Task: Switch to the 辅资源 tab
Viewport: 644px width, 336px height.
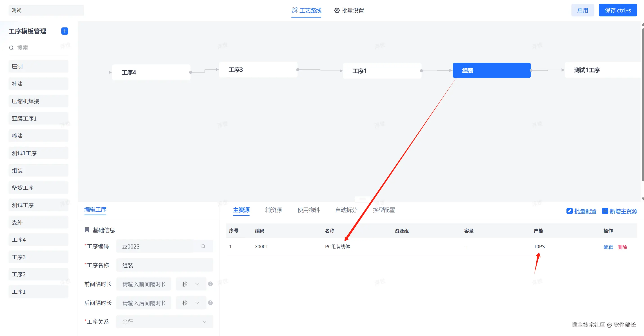Action: [x=273, y=210]
